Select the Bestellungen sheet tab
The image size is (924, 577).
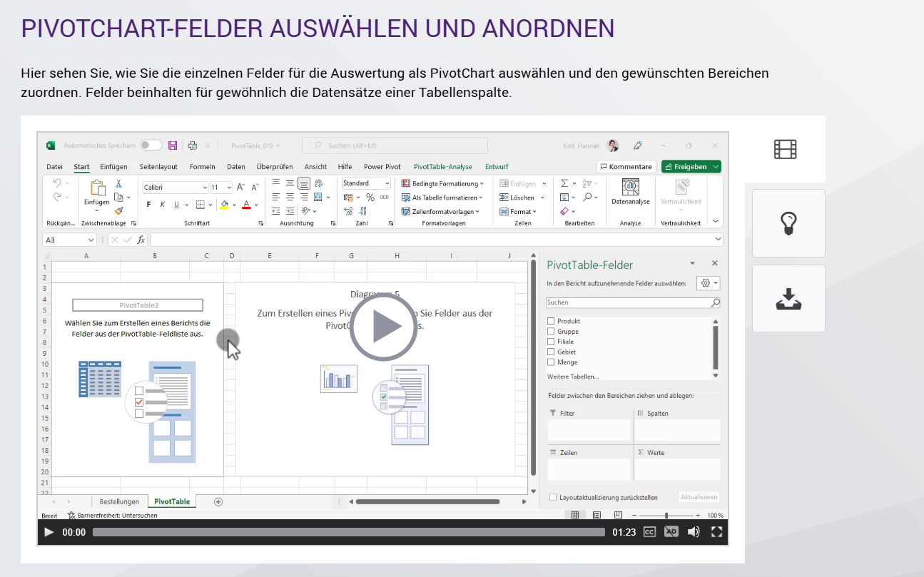(119, 501)
